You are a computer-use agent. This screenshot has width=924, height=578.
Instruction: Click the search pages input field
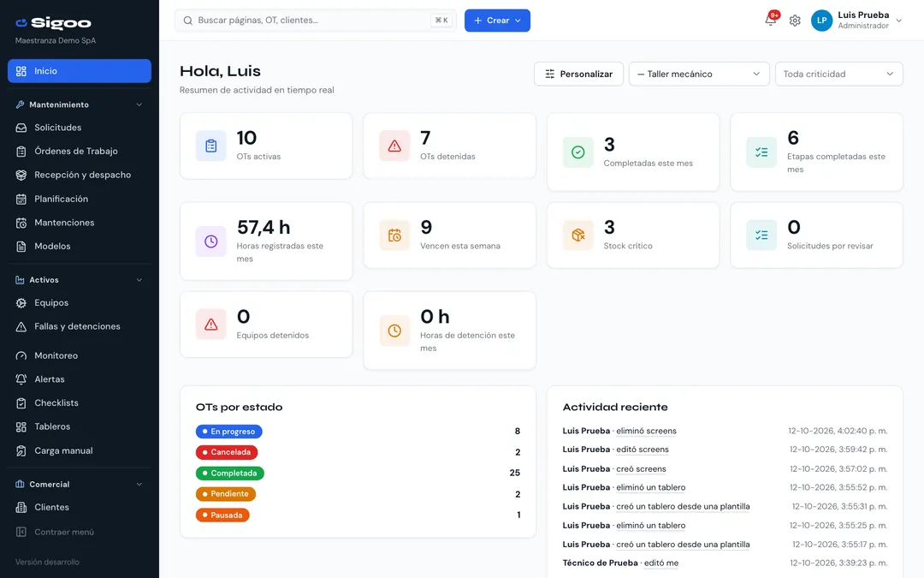(315, 21)
